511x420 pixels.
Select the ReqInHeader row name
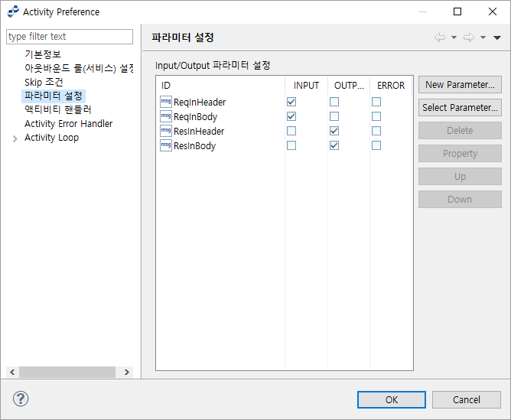pyautogui.click(x=200, y=102)
